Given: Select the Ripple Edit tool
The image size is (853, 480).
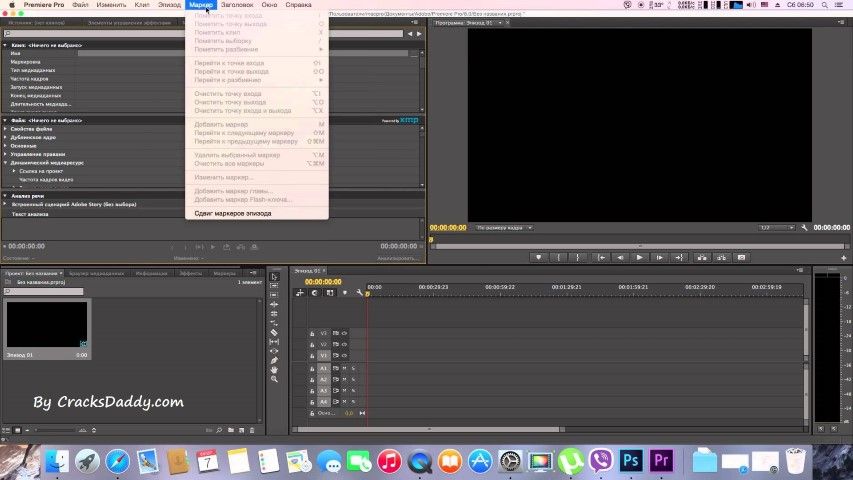Looking at the screenshot, I should pyautogui.click(x=274, y=304).
